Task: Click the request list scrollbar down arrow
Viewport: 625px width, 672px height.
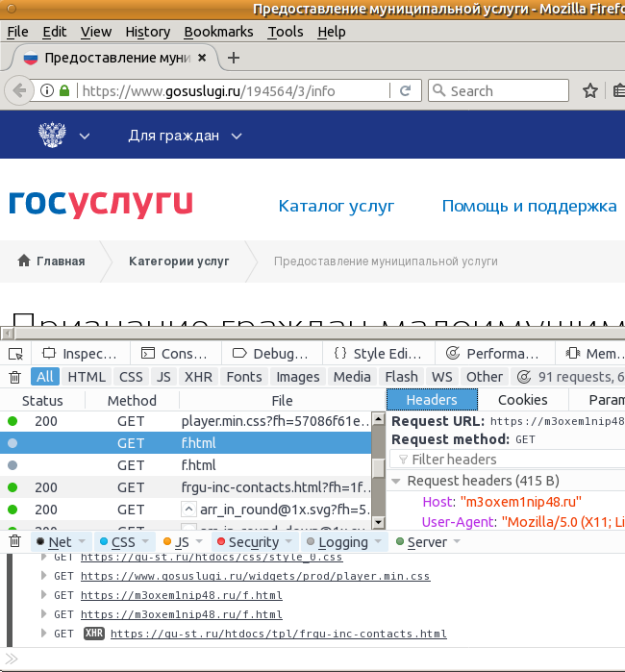Action: coord(379,522)
